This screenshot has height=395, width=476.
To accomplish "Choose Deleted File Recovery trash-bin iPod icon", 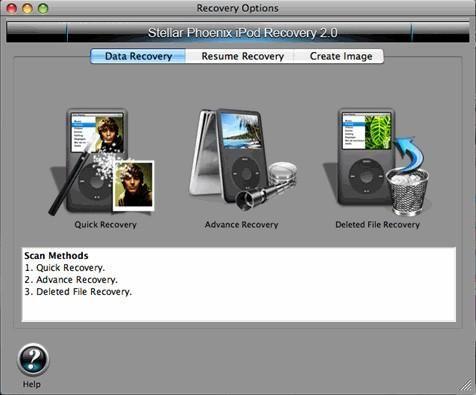I will click(x=377, y=161).
